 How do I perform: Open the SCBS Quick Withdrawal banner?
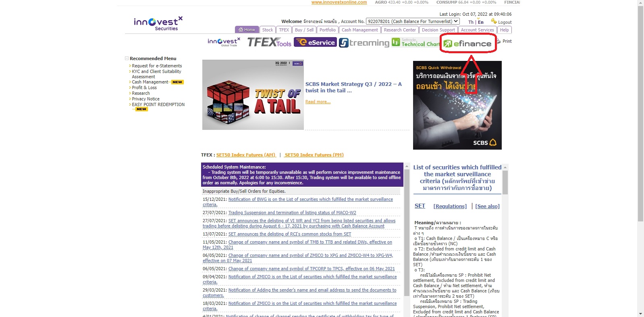(457, 105)
